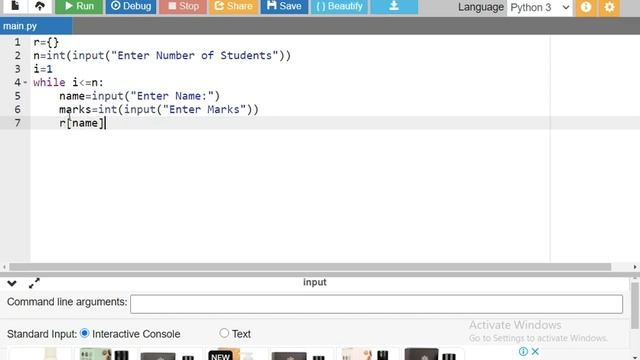Screen dimensions: 640x360
Task: Click on code line i=1
Action: click(x=43, y=69)
